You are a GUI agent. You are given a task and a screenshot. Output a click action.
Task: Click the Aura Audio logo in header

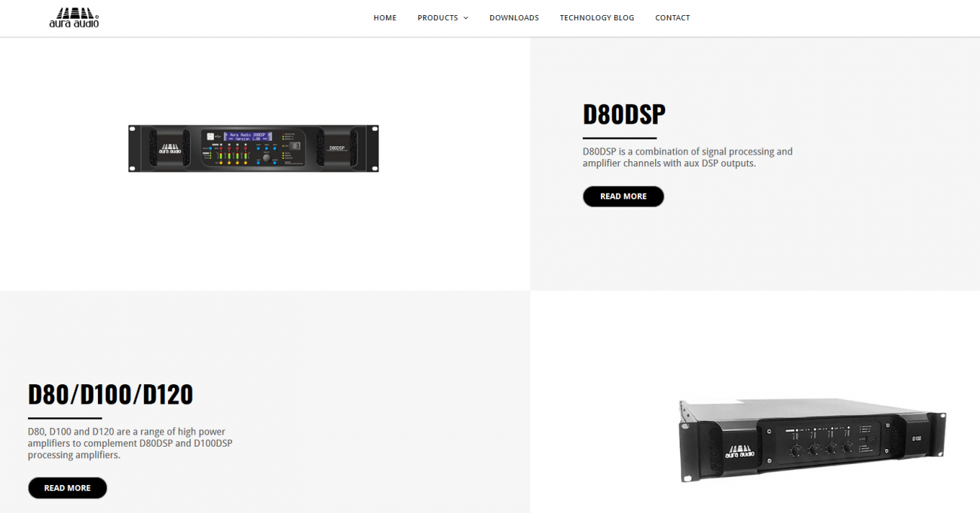[x=74, y=17]
